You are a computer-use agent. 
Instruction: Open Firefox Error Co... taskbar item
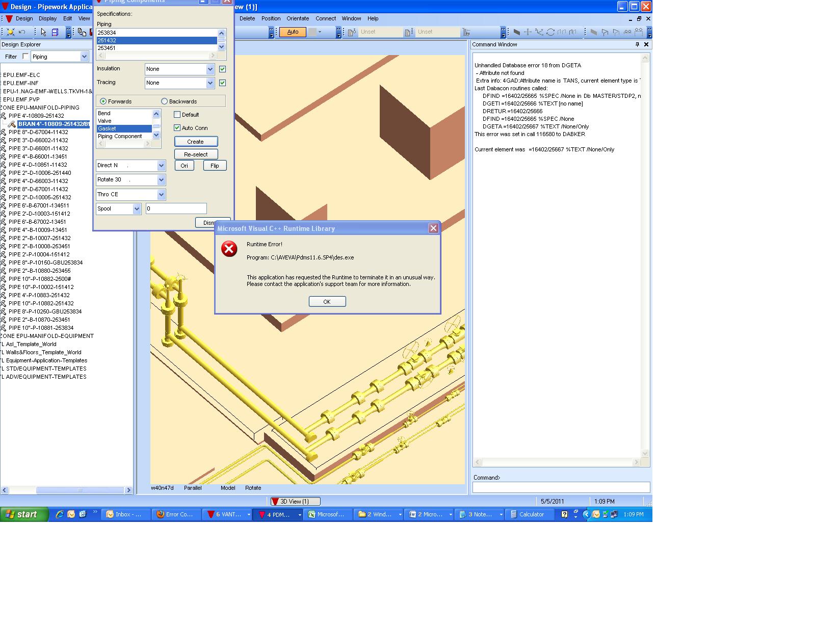coord(176,514)
